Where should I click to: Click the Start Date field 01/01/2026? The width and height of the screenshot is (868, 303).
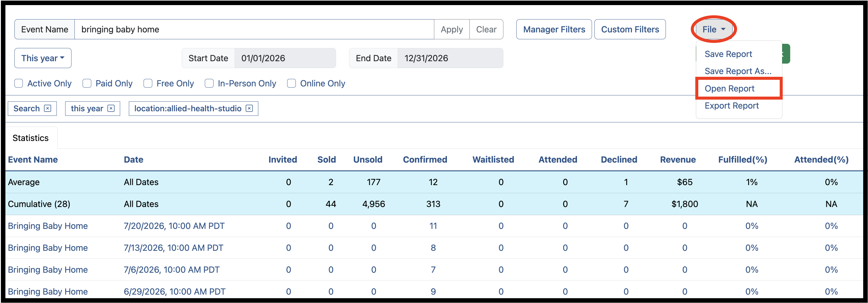point(285,58)
